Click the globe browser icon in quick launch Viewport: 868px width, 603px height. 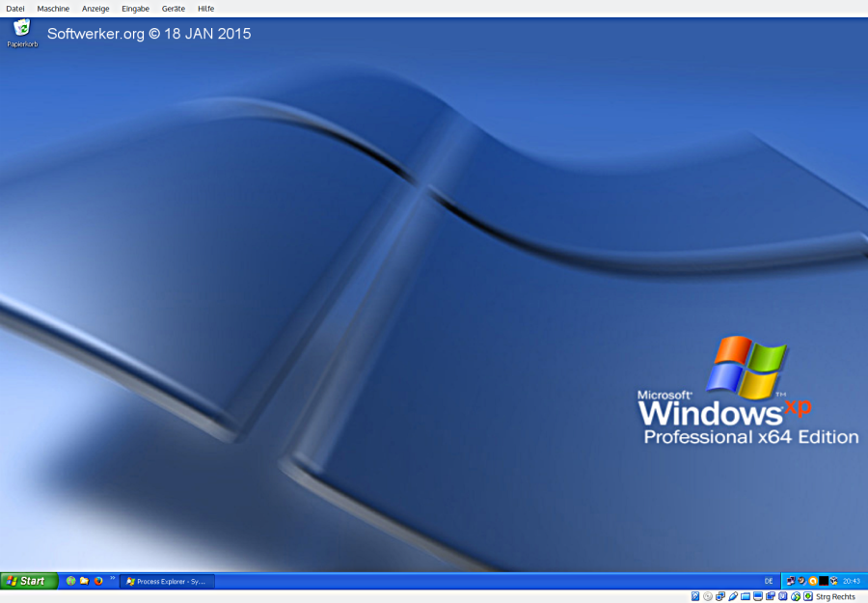70,581
